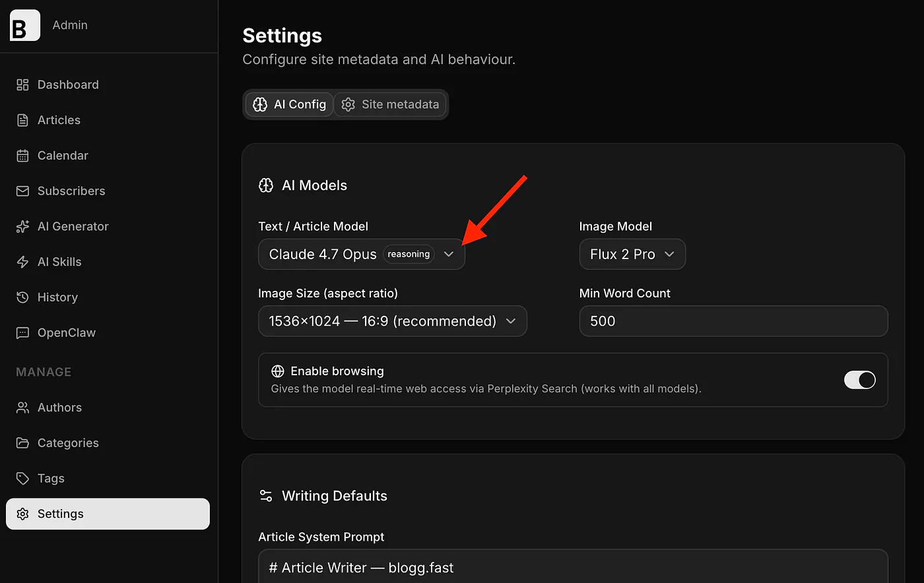Click the Min Word Count field
Image resolution: width=924 pixels, height=583 pixels.
click(x=733, y=321)
